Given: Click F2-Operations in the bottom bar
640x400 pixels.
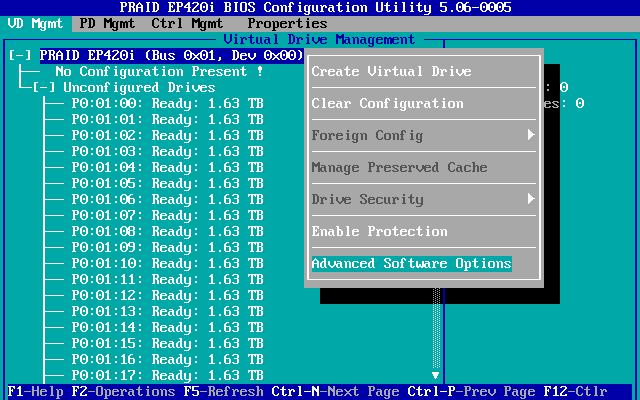Looking at the screenshot, I should tap(123, 392).
